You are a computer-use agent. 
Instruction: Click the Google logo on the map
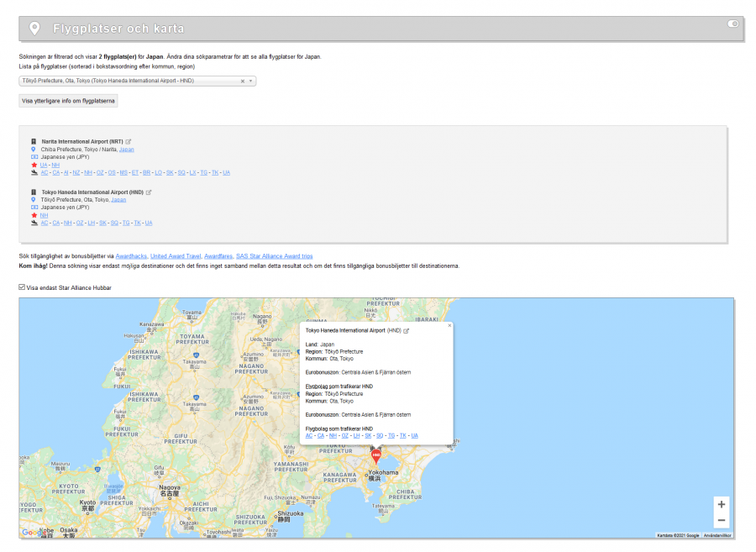(x=30, y=532)
